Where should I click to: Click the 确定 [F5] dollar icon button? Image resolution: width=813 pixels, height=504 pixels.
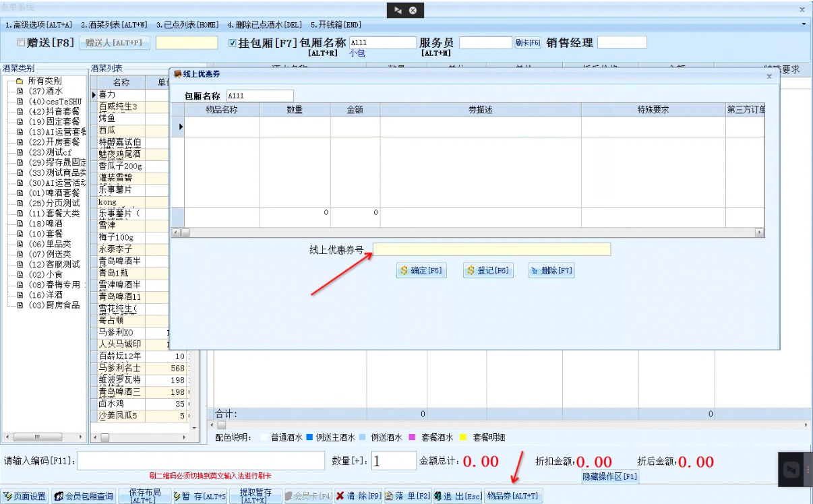coord(421,270)
